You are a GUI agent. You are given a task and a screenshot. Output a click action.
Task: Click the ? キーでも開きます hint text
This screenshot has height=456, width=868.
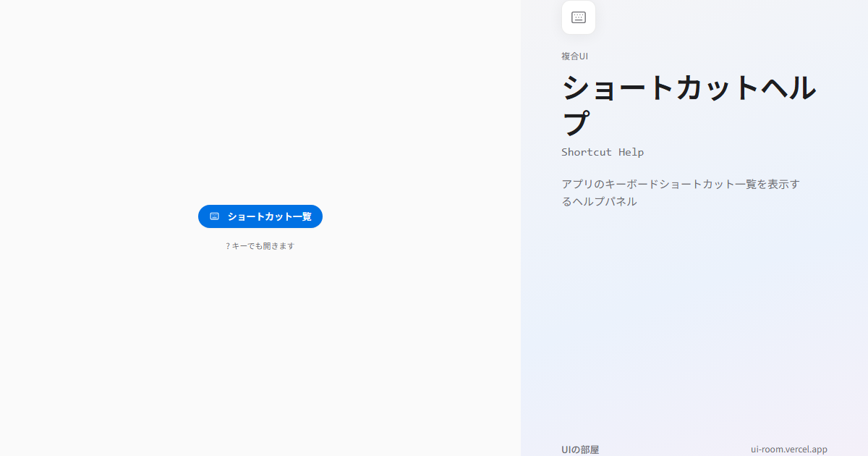260,246
